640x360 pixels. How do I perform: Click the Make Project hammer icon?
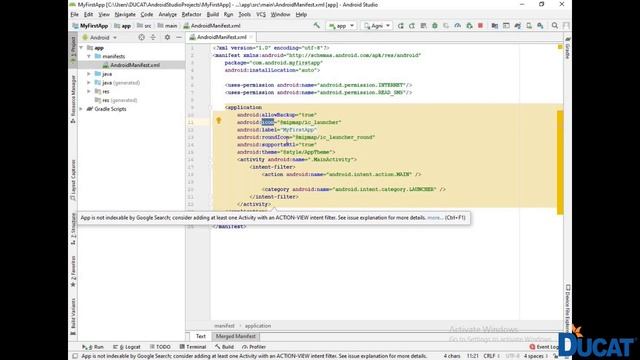click(316, 26)
